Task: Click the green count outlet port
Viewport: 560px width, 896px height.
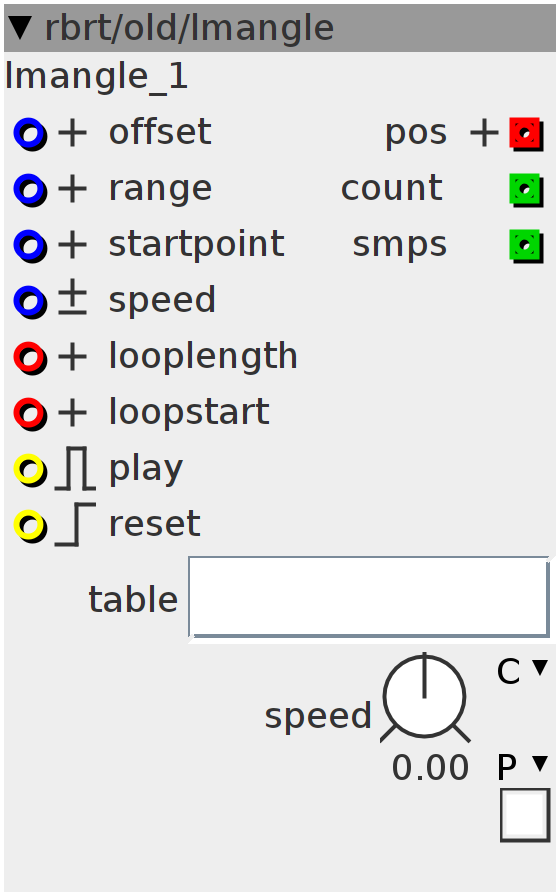Action: 526,190
